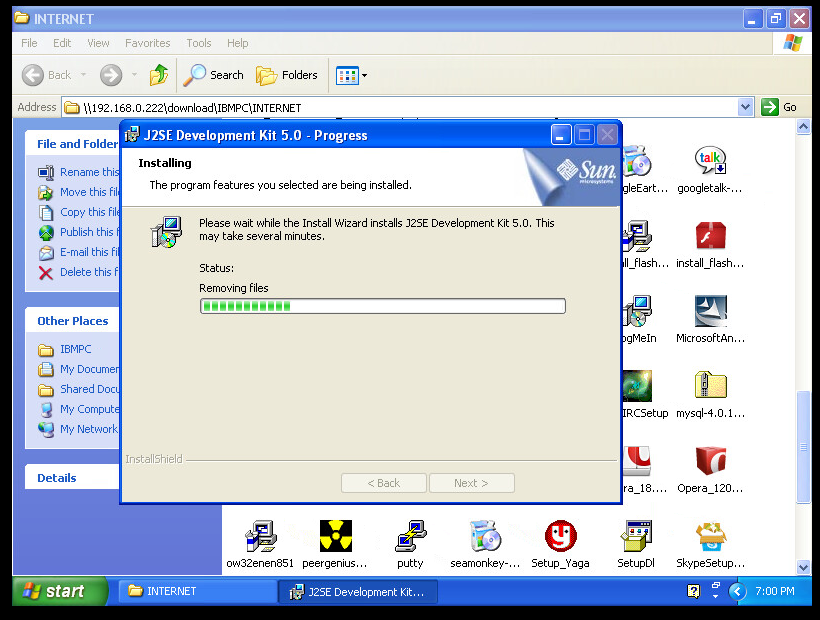Select the mysql-4.0.1 zip archive icon

pos(710,387)
